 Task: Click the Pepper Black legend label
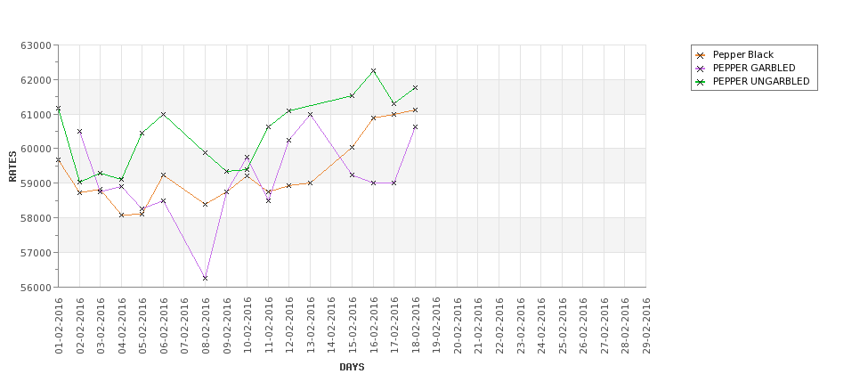[742, 55]
